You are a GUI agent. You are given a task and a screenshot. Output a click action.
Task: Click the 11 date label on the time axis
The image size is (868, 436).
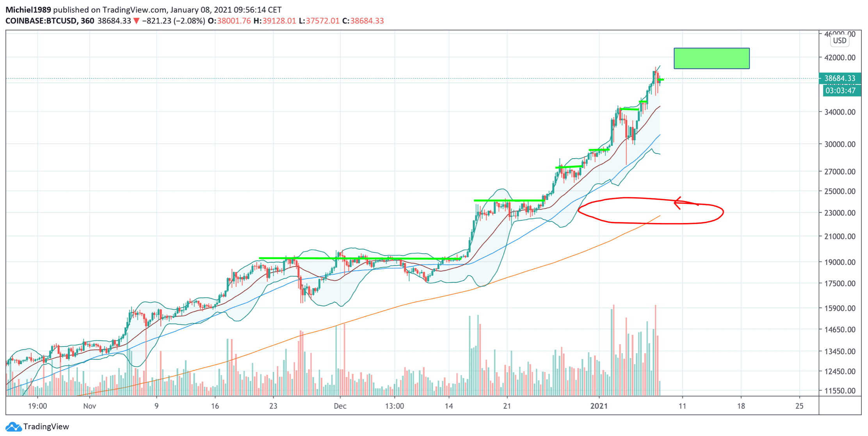tap(682, 406)
